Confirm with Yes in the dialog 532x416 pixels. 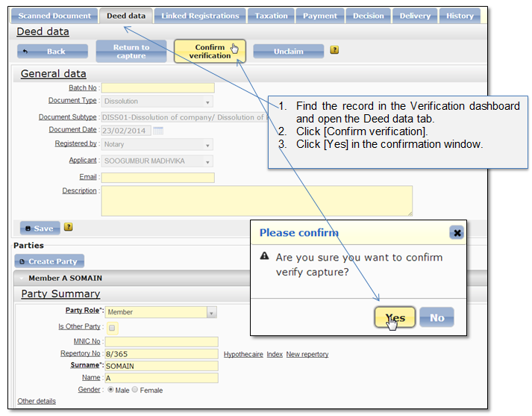coord(395,317)
